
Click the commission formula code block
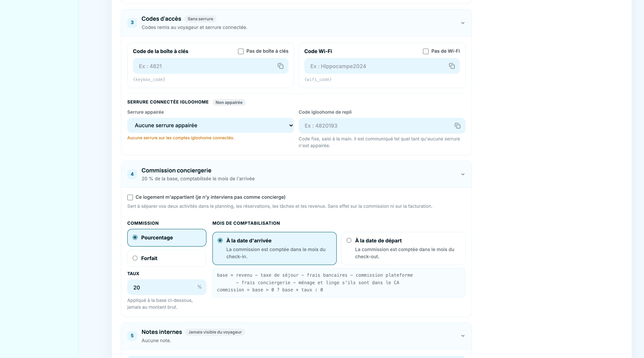click(x=339, y=283)
